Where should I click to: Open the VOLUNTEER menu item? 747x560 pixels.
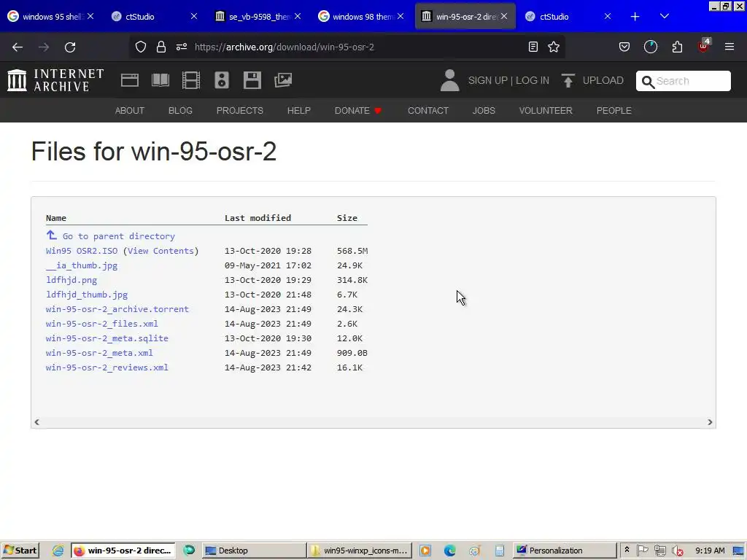(546, 111)
